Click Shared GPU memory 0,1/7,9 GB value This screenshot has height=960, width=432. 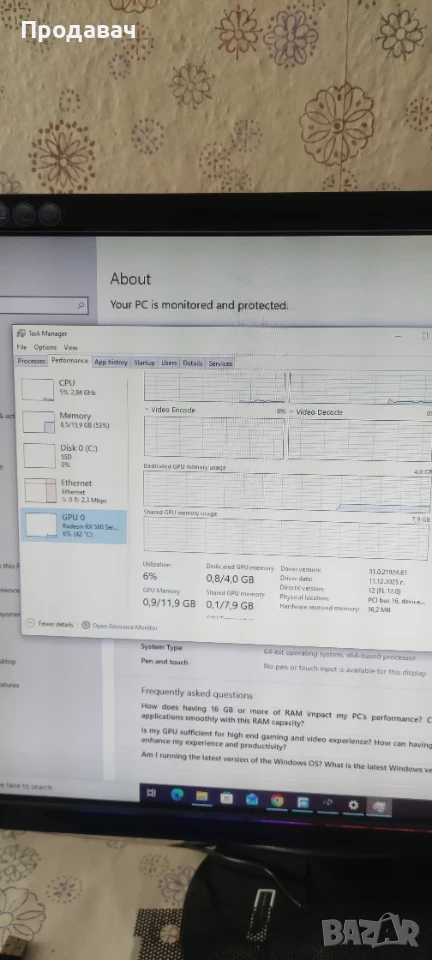pyautogui.click(x=230, y=606)
